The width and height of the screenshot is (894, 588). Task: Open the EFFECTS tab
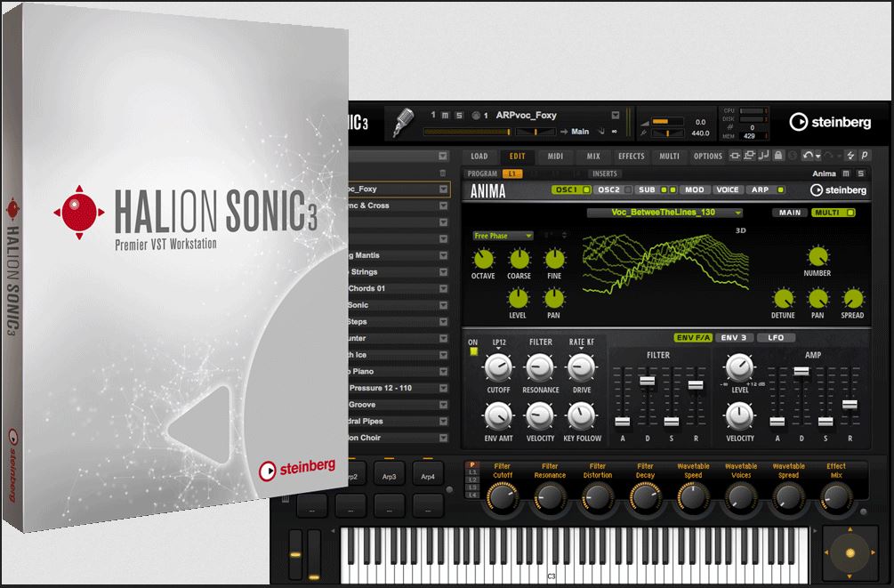632,157
